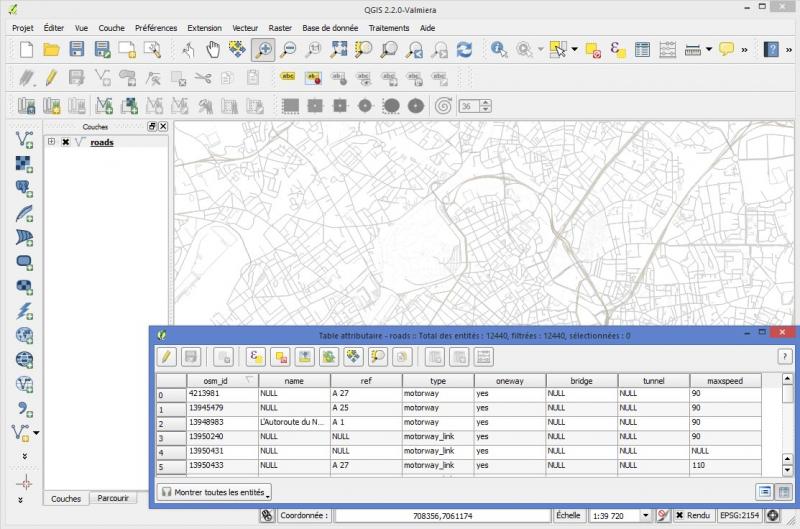Expand the roads layer tree node
The image size is (800, 529).
click(51, 143)
